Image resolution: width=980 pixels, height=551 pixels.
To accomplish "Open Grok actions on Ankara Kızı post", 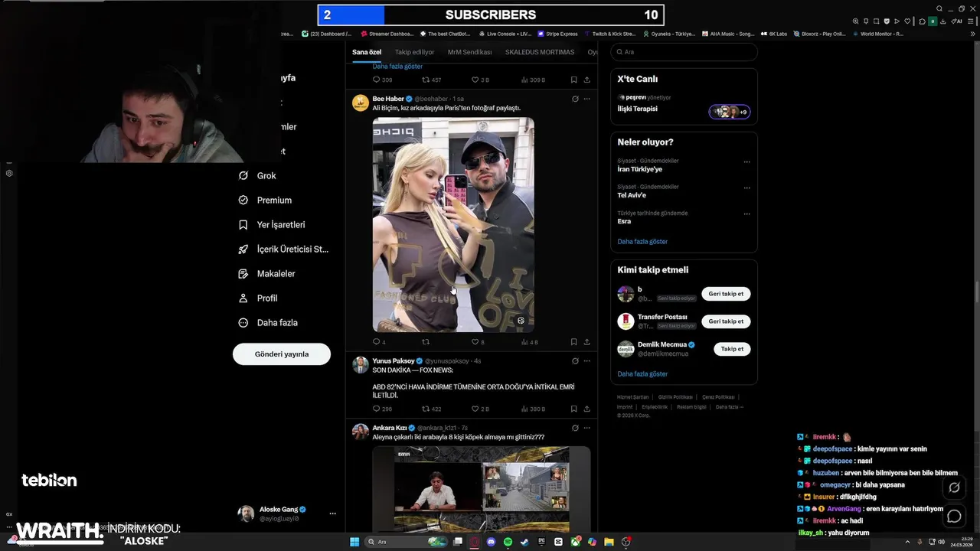I will pyautogui.click(x=575, y=428).
